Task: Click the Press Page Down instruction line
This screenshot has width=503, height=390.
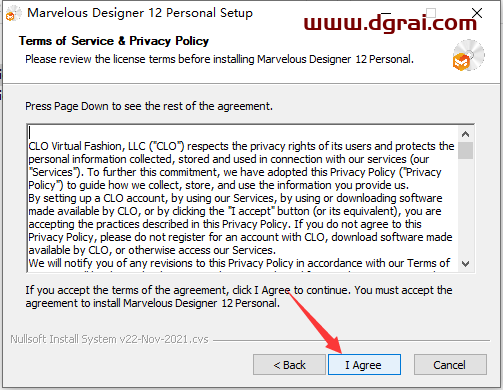Action: click(149, 106)
